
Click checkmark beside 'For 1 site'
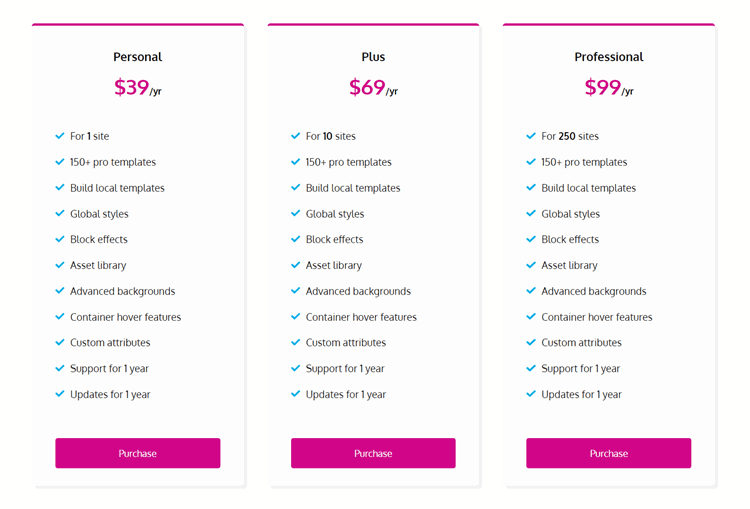point(60,136)
